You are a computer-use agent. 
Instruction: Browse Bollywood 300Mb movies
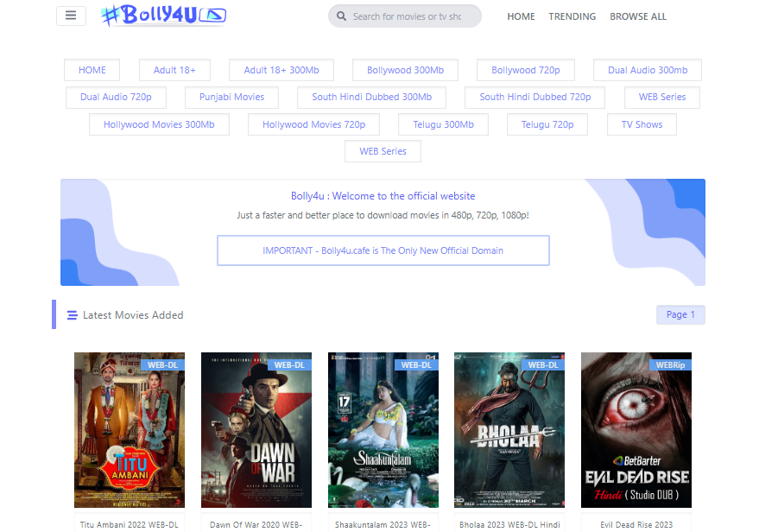[405, 70]
